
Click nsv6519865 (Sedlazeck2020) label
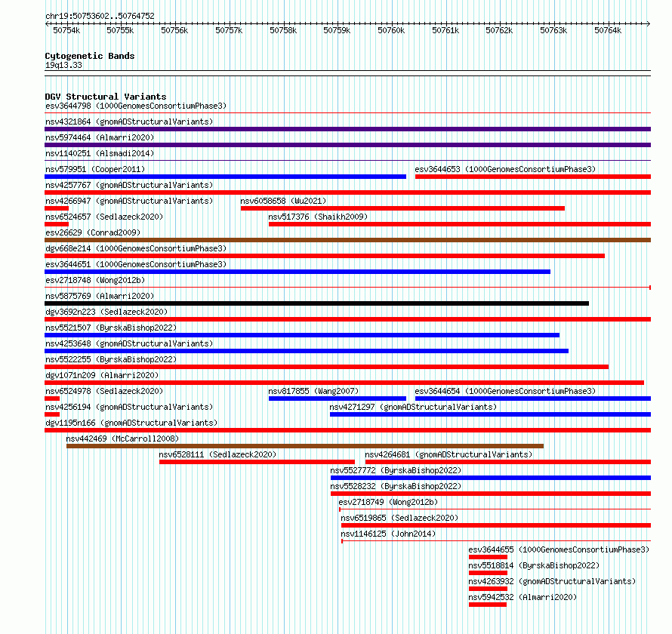[x=399, y=518]
